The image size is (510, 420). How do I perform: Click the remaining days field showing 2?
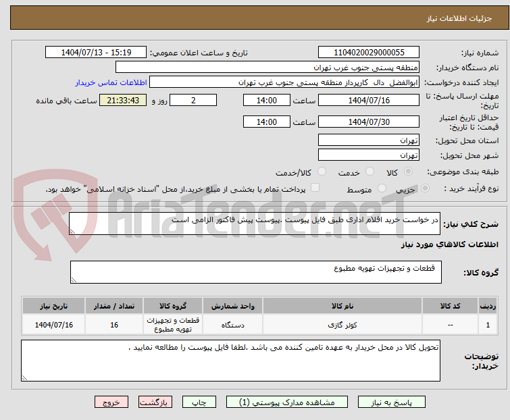[x=193, y=100]
